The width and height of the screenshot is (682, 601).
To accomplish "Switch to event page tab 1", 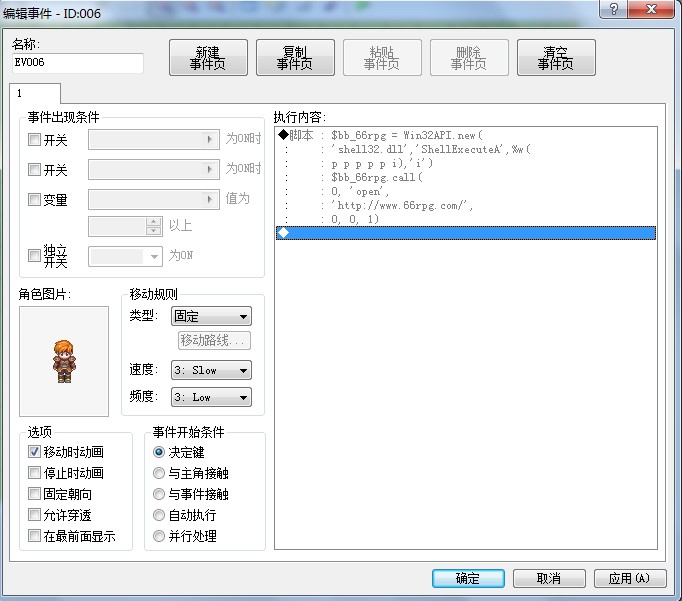I will click(35, 93).
